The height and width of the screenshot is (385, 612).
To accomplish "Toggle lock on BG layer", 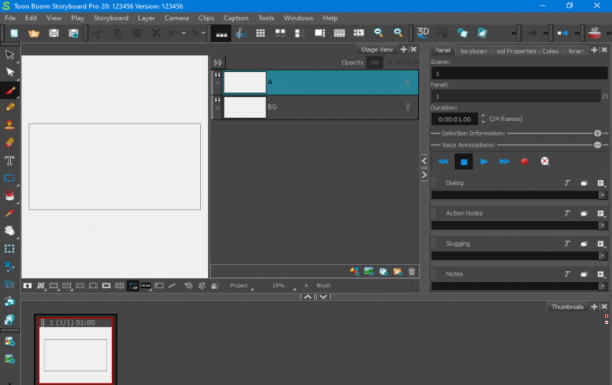I will (217, 108).
